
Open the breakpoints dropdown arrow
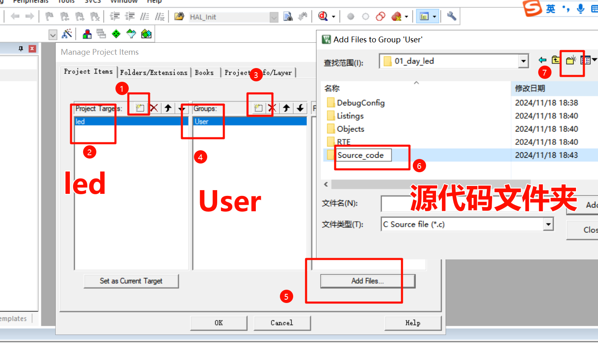[406, 17]
